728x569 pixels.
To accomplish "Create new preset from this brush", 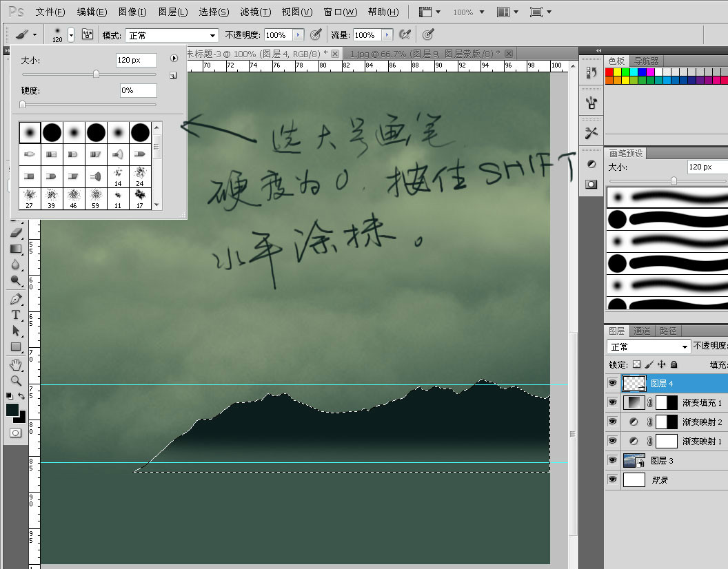I will (x=173, y=75).
